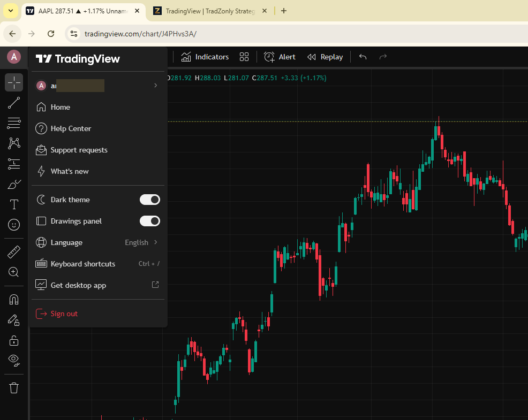Undo the last chart action
Viewport: 528px width, 420px height.
[363, 57]
